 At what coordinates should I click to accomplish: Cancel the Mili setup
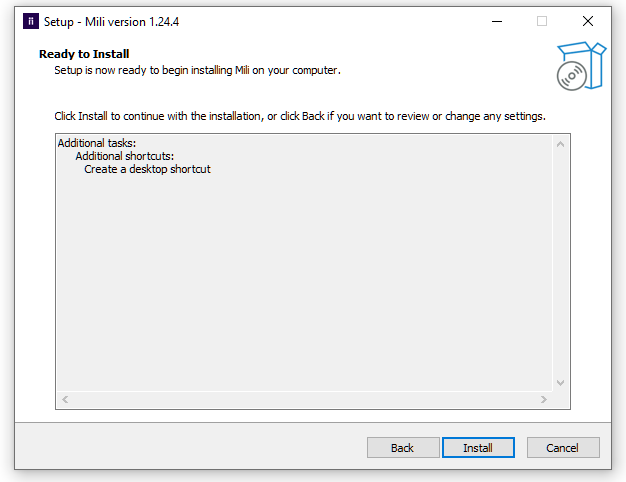[563, 448]
